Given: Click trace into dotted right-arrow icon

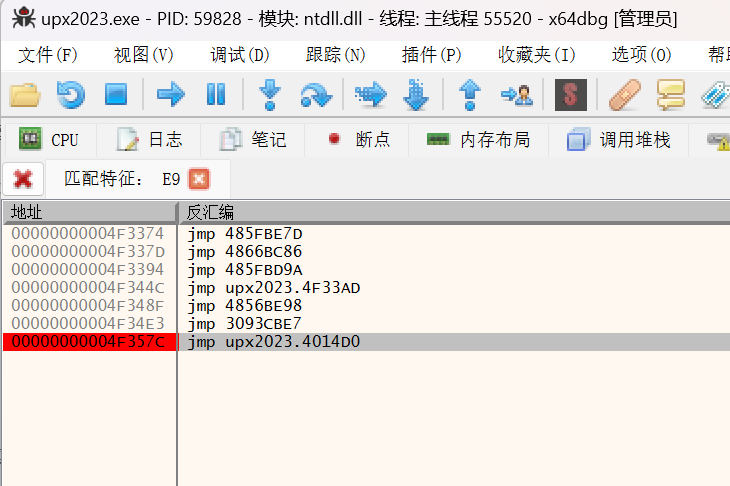Looking at the screenshot, I should pos(371,95).
